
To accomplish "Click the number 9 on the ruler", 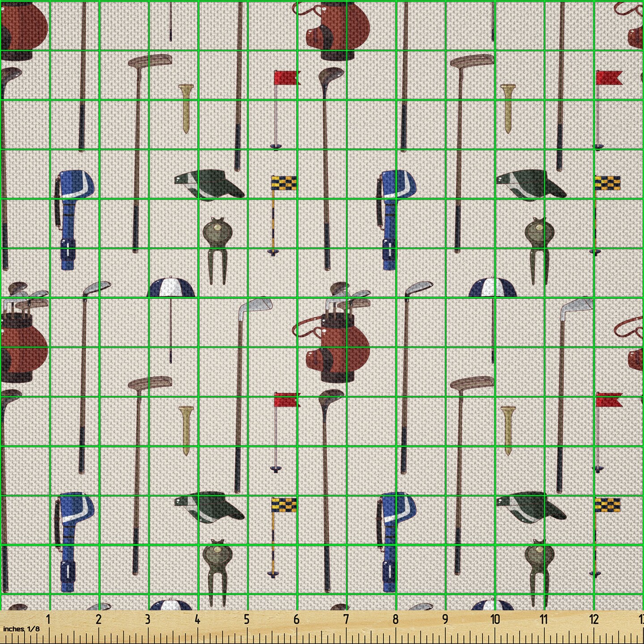I will point(445,619).
